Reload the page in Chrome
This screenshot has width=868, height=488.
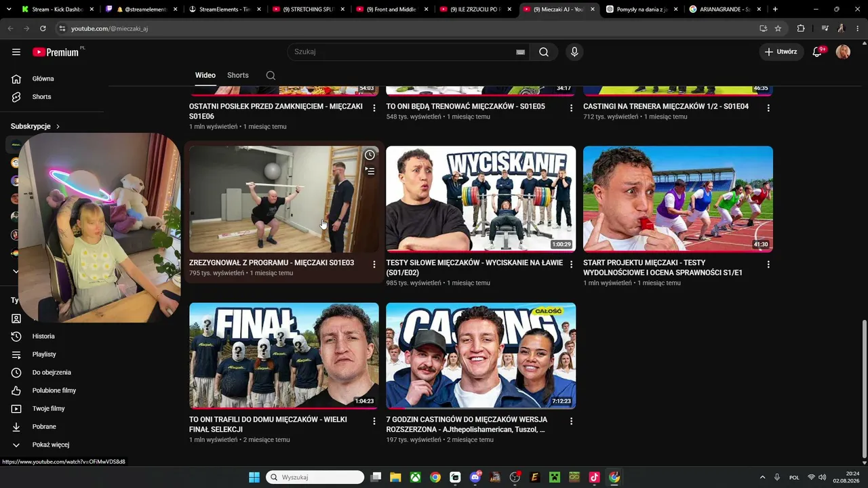(43, 28)
